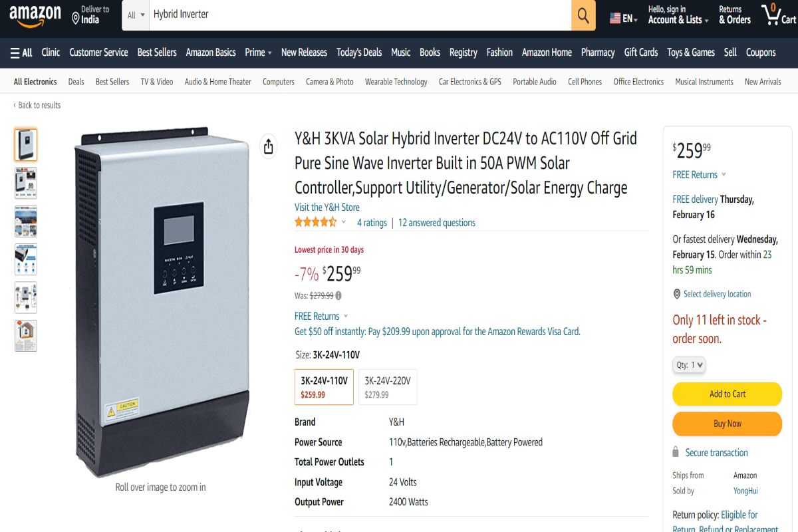Click the search magnifier icon
Screen dimensions: 798x532
(x=583, y=15)
